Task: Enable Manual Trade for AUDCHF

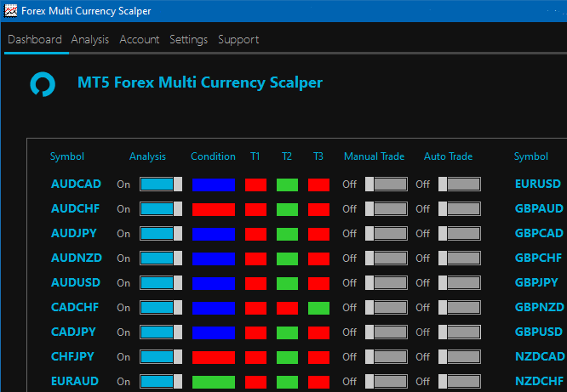Action: click(x=387, y=209)
